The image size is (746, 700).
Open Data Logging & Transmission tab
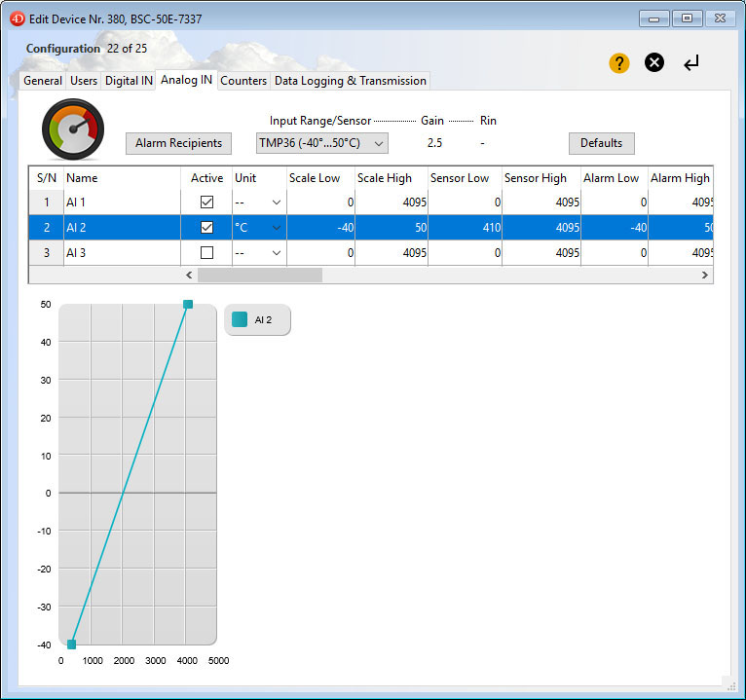pyautogui.click(x=351, y=81)
